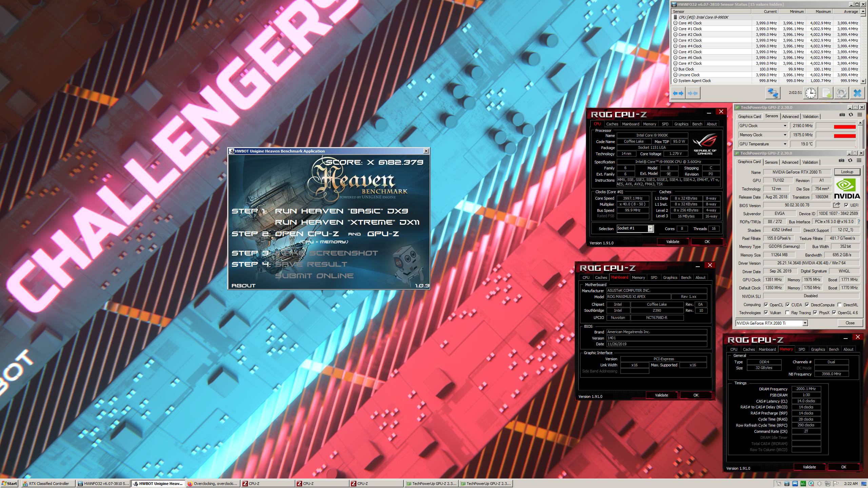The width and height of the screenshot is (868, 488).
Task: Open HWiNFO sensor settings gear icon
Action: (x=841, y=93)
